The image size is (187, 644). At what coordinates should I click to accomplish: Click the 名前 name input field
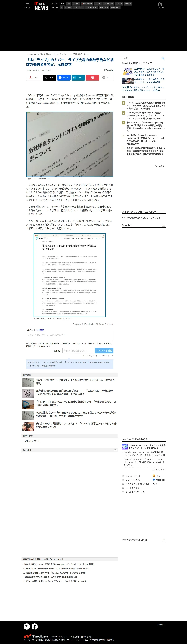[78, 351]
